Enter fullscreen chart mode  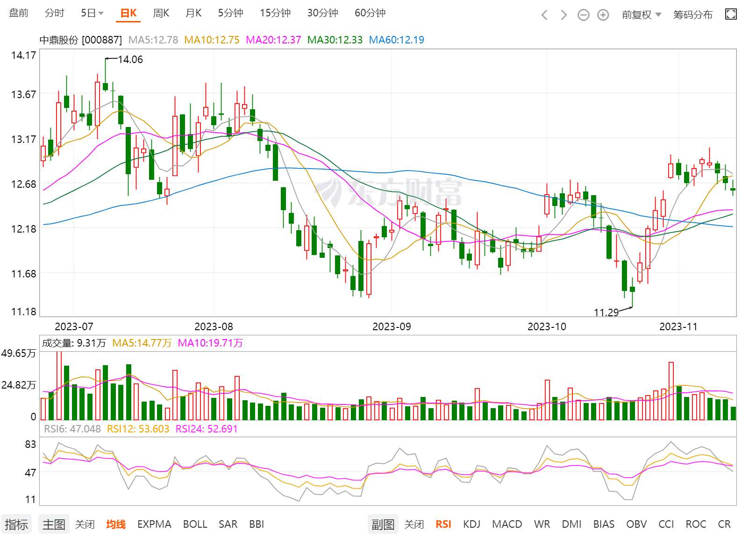(731, 14)
